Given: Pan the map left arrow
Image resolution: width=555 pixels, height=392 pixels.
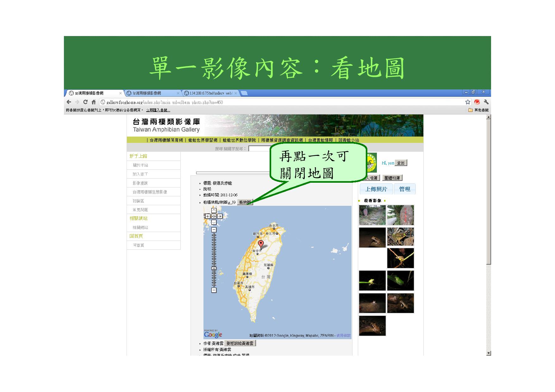Looking at the screenshot, I should pos(208,216).
